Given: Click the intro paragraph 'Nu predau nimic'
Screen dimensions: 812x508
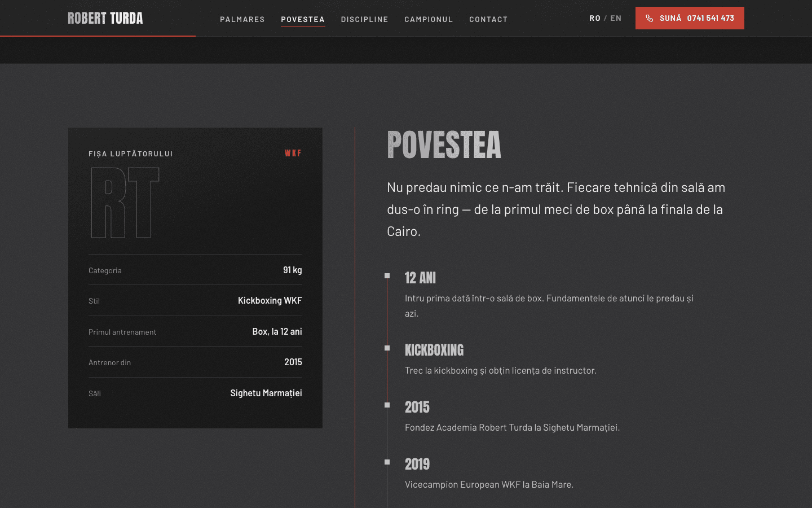Looking at the screenshot, I should pos(556,209).
